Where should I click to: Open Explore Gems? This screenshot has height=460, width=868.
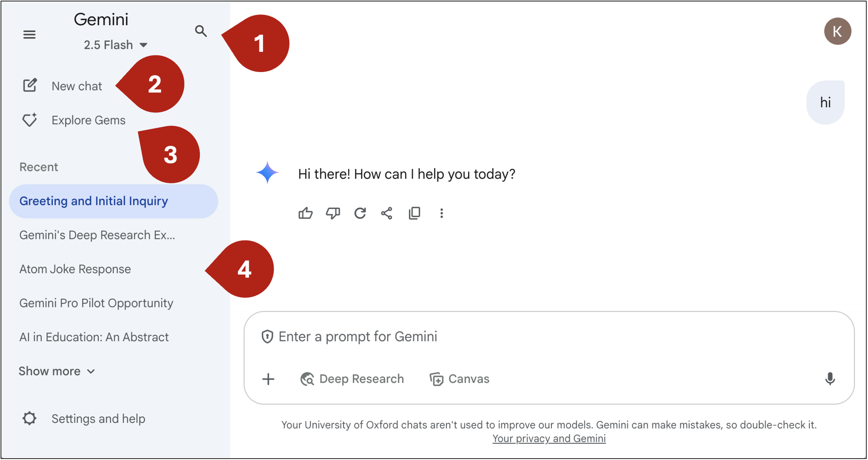pyautogui.click(x=74, y=120)
